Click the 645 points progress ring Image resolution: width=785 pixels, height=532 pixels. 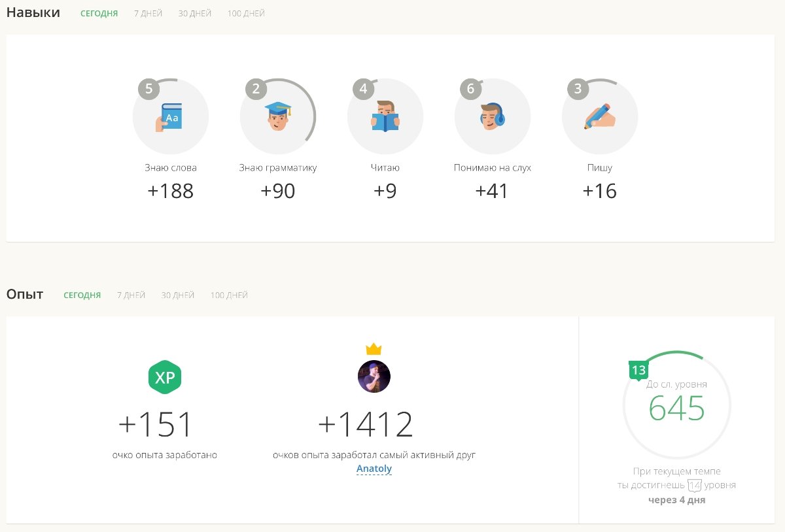pos(676,408)
